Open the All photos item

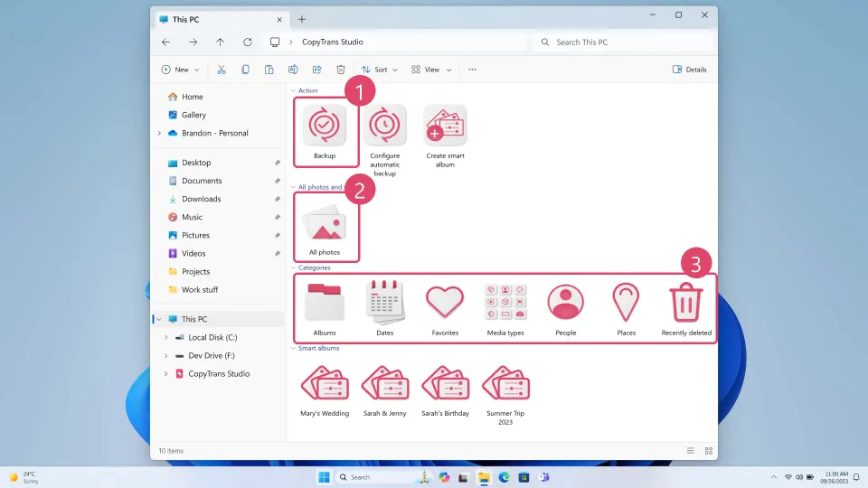point(325,225)
